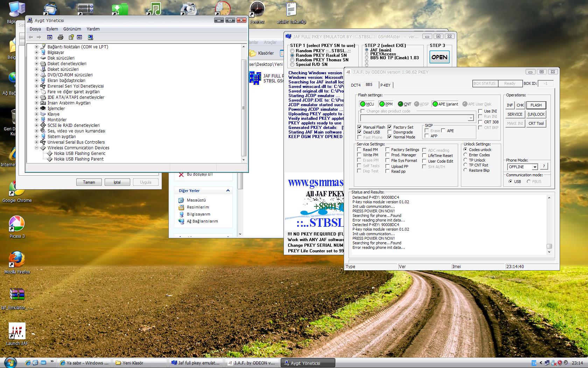Open adalet bakanlığı desktop file
This screenshot has width=588, height=368.
click(x=291, y=13)
